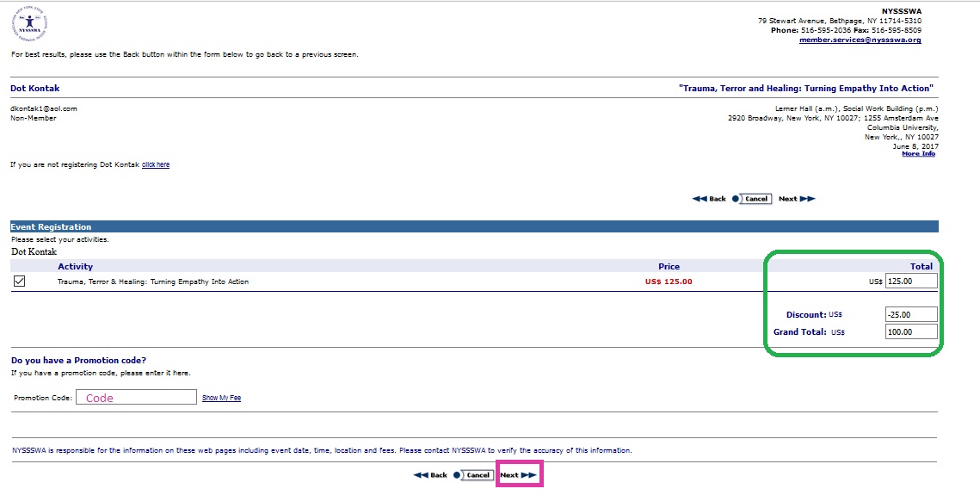Screen dimensions: 980x495
Task: Select the Grand Total field showing 100.00
Action: pyautogui.click(x=911, y=332)
